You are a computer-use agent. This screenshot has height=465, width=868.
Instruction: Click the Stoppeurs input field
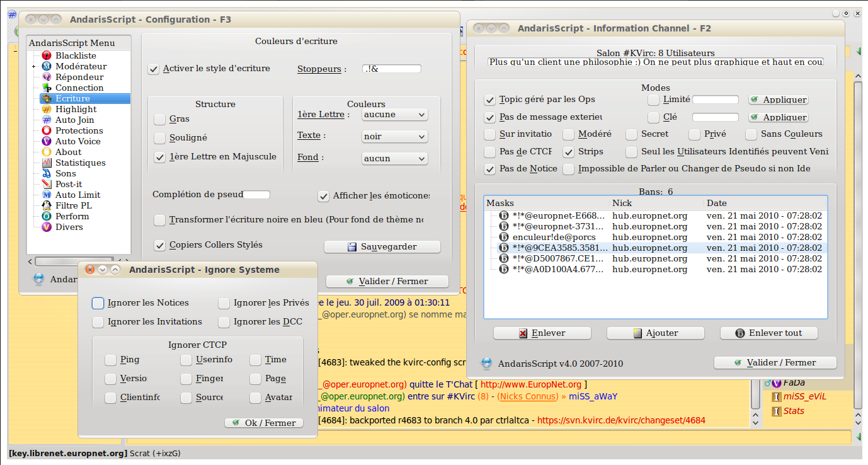392,69
